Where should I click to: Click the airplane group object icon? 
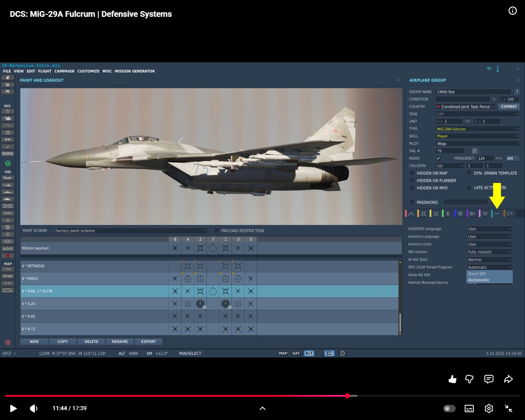coord(7,178)
